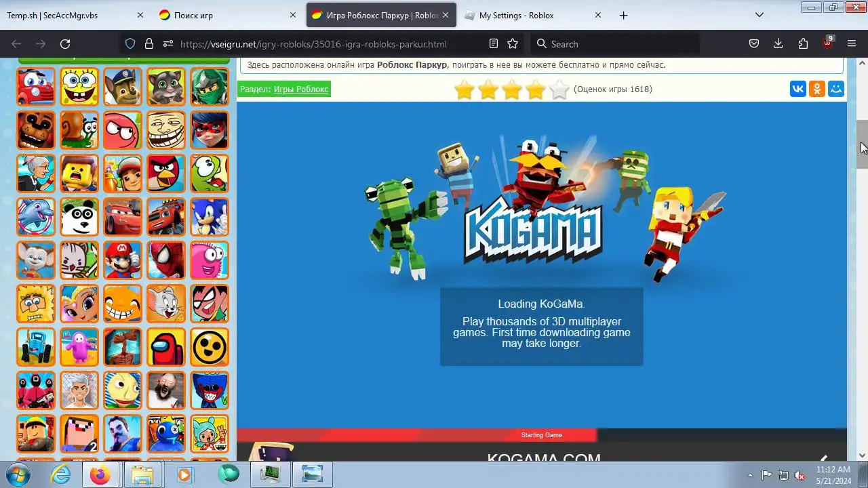Open the panda game icon
Viewport: 868px width, 488px height.
[79, 217]
